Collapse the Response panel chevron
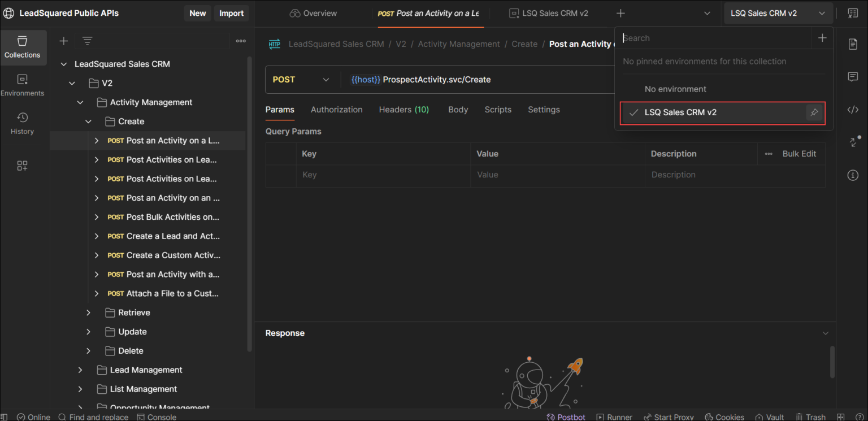The image size is (868, 421). 826,333
